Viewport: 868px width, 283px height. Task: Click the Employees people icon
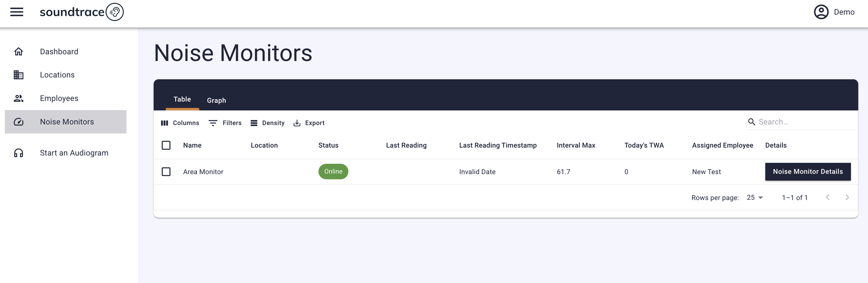coord(19,99)
